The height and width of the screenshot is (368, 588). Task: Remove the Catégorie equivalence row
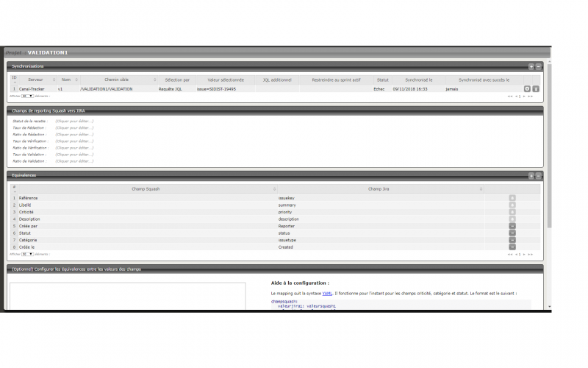pos(512,240)
